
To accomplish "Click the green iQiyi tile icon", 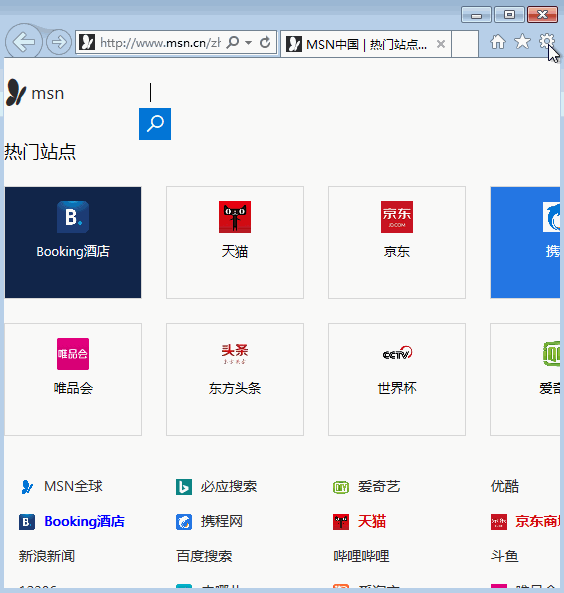I will 551,354.
